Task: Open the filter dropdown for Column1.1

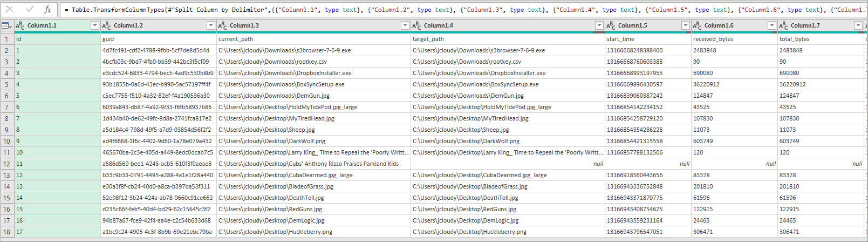Action: pyautogui.click(x=94, y=25)
